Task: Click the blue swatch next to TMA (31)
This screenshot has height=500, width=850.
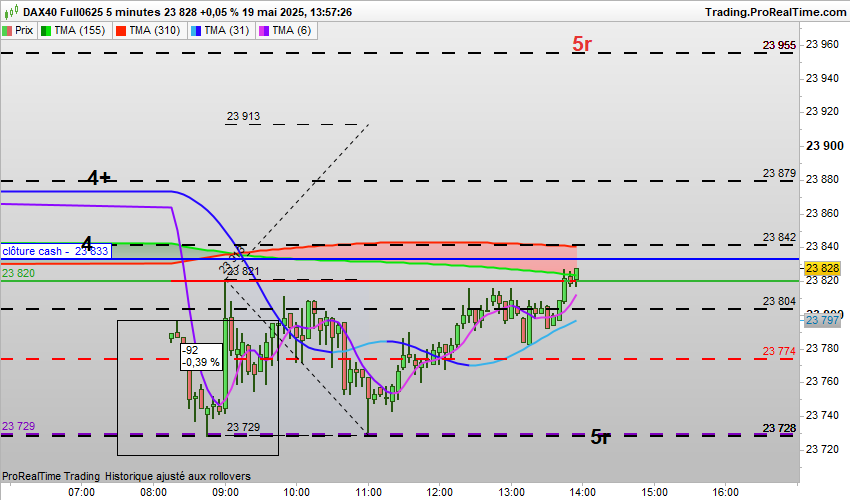Action: (x=196, y=31)
